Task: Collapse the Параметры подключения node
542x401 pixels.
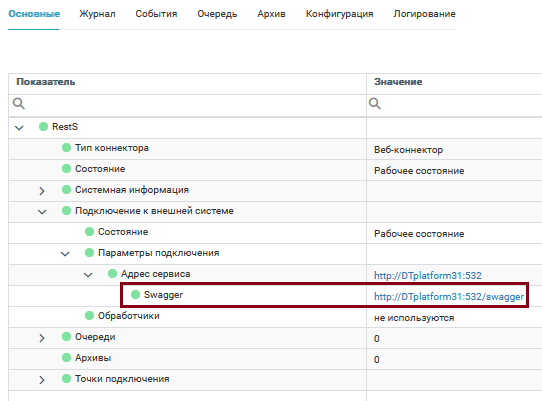Action: (65, 254)
